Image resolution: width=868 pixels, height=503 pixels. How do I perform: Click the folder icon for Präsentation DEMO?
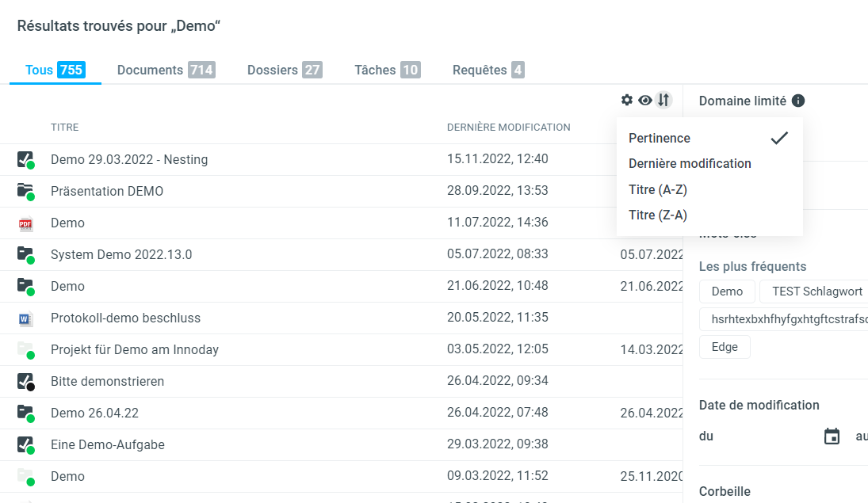pos(25,191)
